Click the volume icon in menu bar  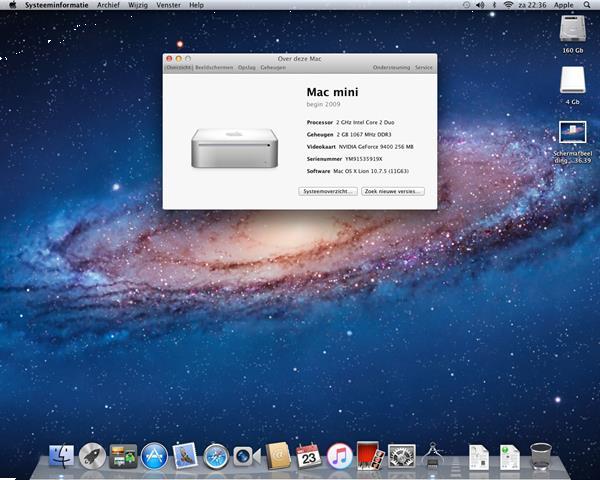(x=480, y=5)
